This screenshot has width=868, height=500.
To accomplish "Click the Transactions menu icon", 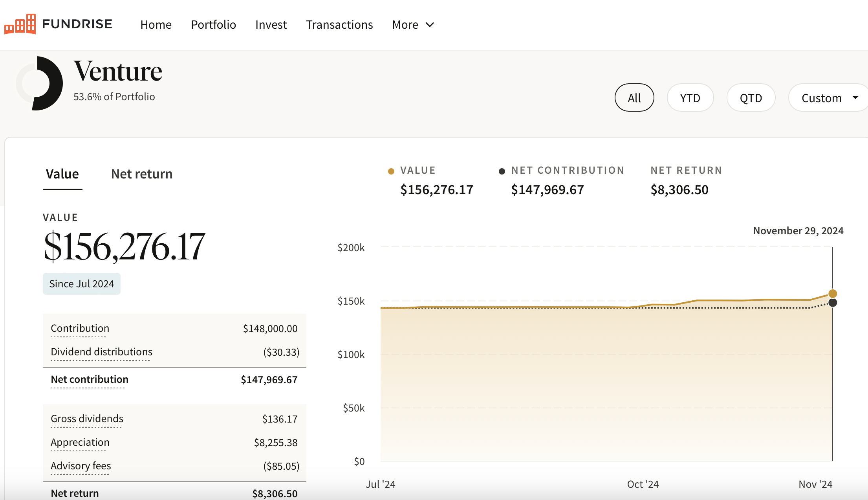I will [x=338, y=24].
